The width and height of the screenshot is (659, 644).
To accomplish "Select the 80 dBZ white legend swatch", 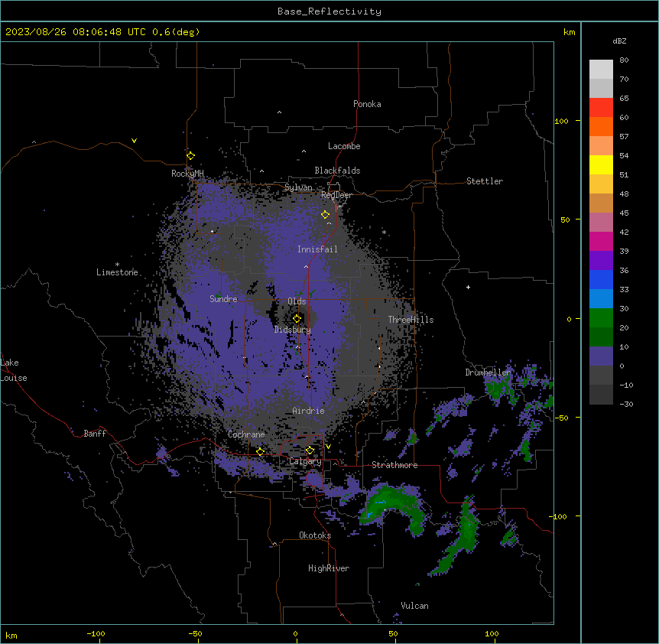I will [601, 70].
